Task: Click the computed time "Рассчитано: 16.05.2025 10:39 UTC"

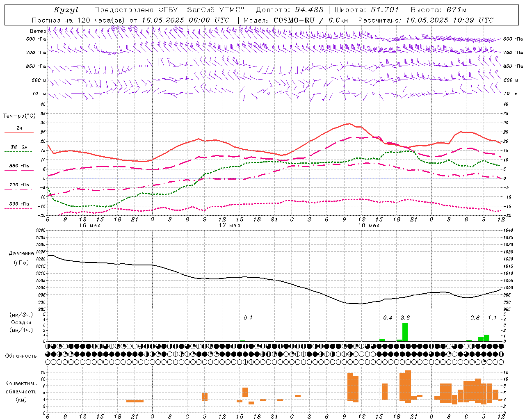Action: coord(426,20)
